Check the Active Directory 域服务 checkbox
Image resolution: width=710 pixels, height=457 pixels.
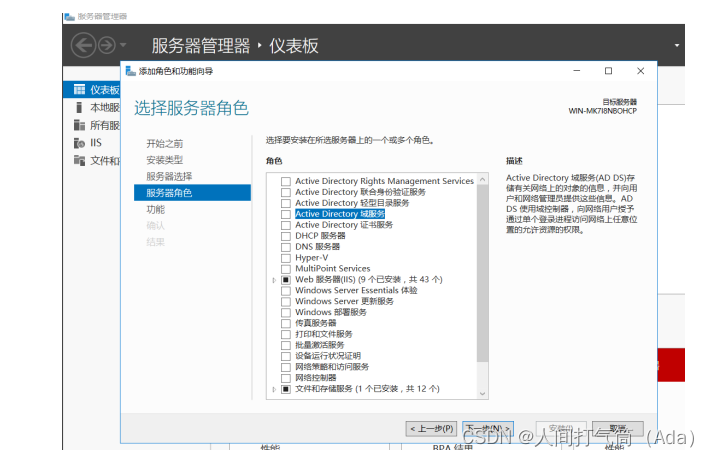click(x=286, y=214)
